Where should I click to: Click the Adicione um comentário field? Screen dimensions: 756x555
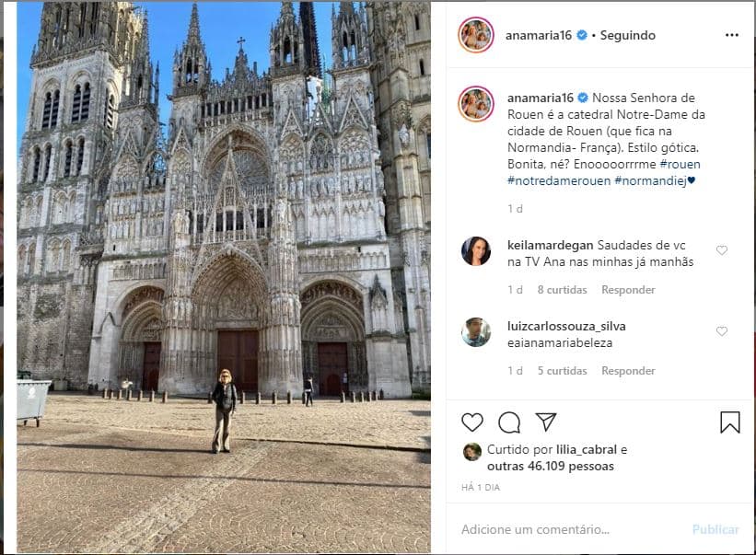[569, 529]
